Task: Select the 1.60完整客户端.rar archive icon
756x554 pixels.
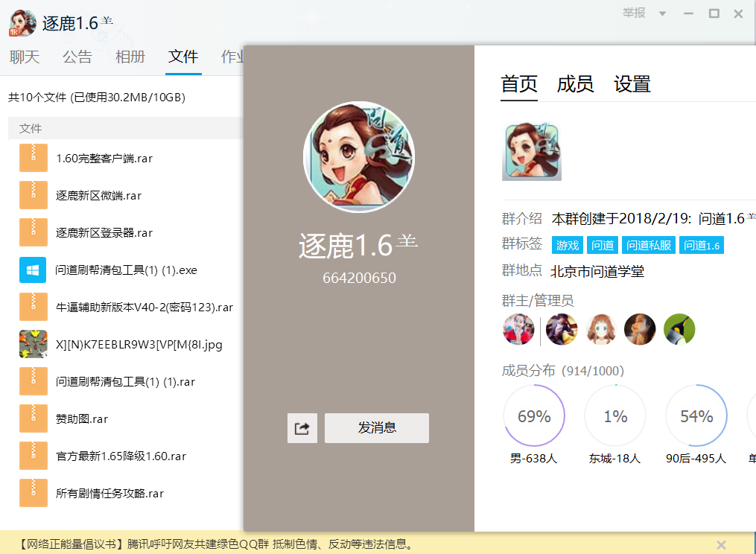Action: point(34,158)
